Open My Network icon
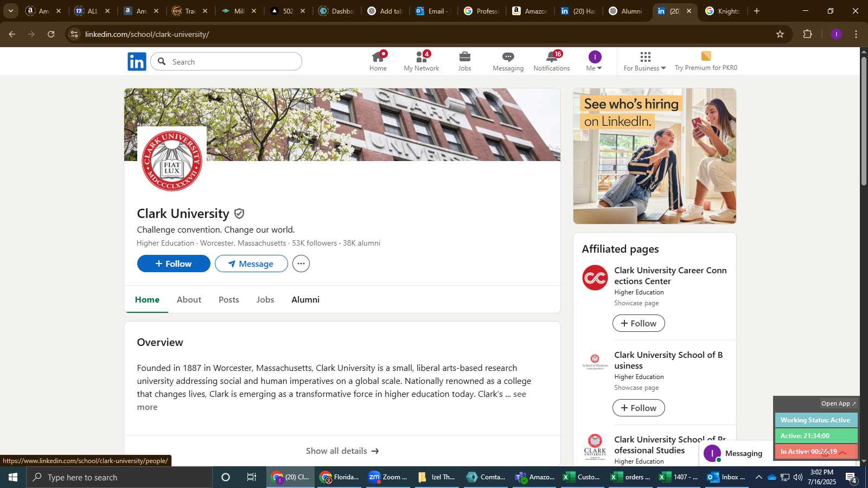 422,61
